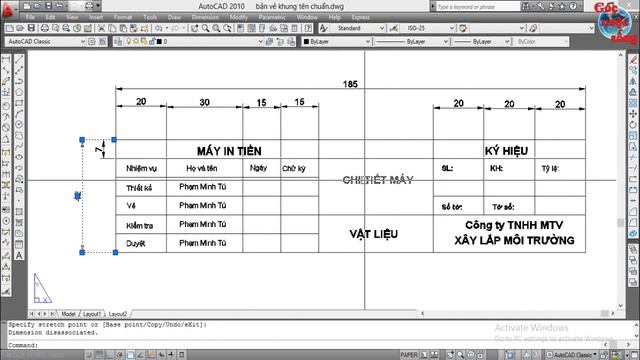Click the Zoom Realtime magnifier icon

[205, 28]
